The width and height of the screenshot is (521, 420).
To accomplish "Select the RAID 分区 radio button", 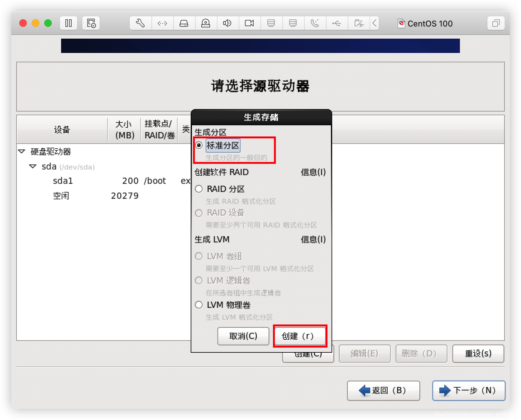I will click(199, 189).
